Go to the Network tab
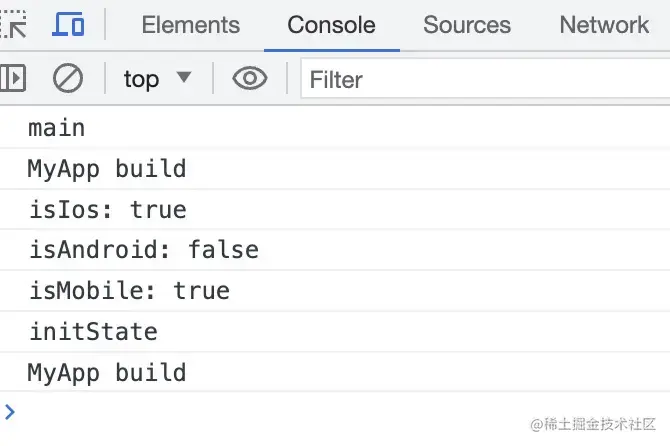The width and height of the screenshot is (670, 446). [604, 25]
